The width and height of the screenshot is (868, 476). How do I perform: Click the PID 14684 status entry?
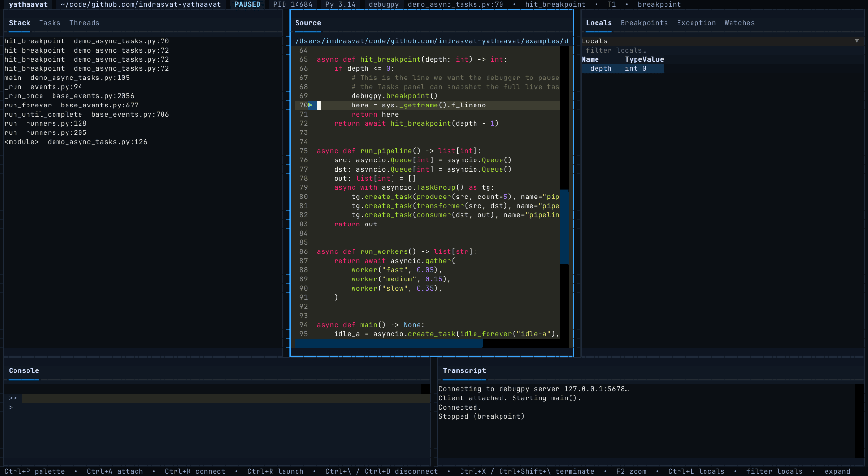293,4
